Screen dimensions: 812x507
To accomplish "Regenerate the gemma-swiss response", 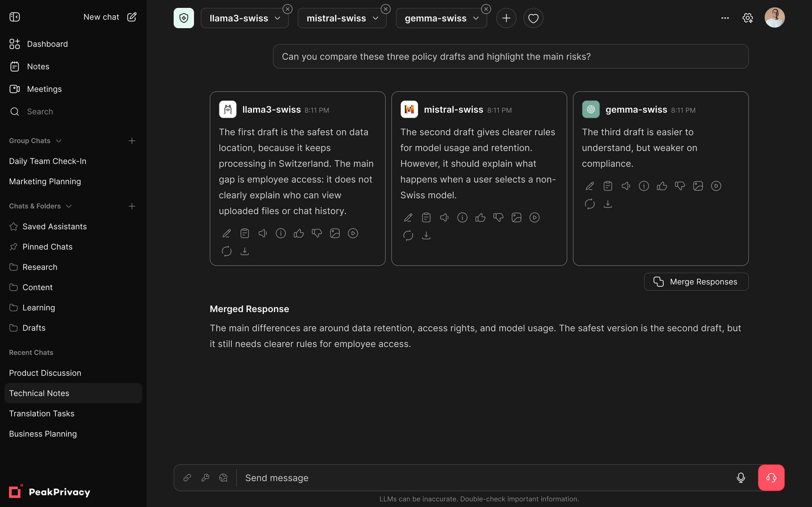I will point(590,204).
